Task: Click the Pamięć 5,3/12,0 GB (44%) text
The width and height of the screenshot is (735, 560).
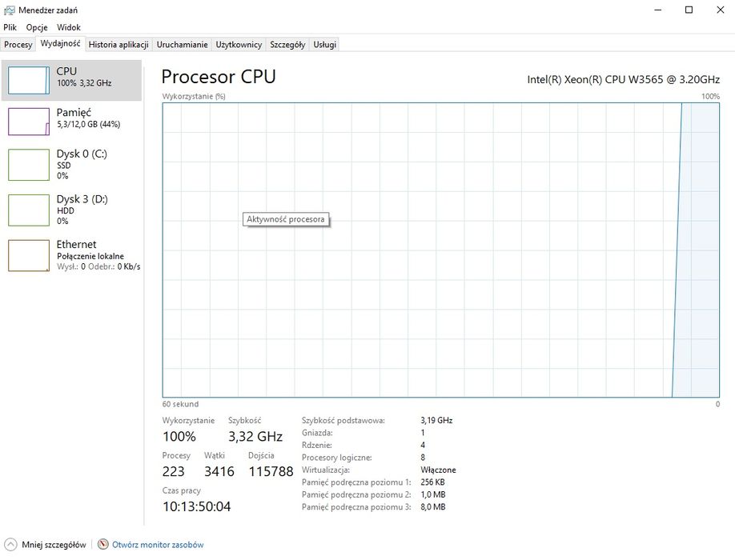Action: [x=89, y=124]
